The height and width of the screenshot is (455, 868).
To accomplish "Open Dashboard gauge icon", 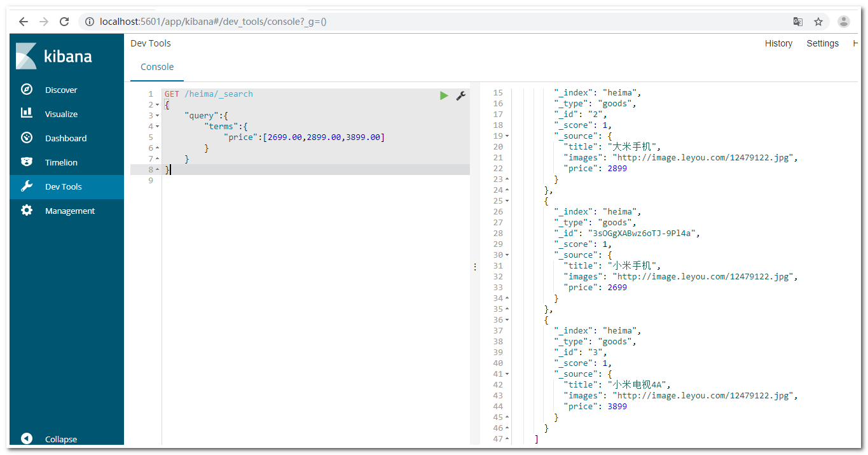I will pos(27,137).
